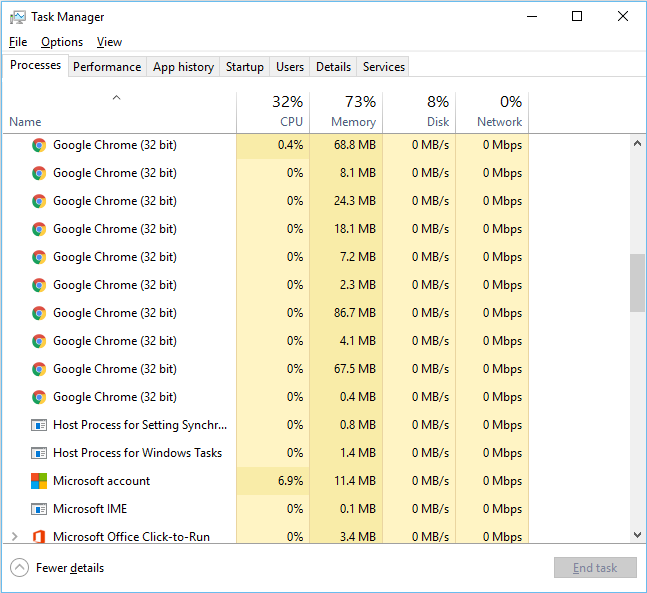Click the scrollbar down arrow

[638, 535]
